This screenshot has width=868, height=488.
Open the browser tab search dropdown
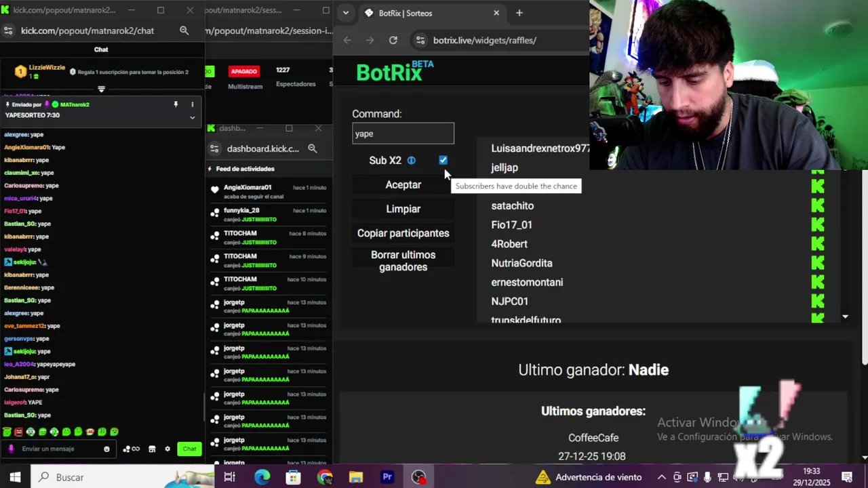(x=346, y=13)
